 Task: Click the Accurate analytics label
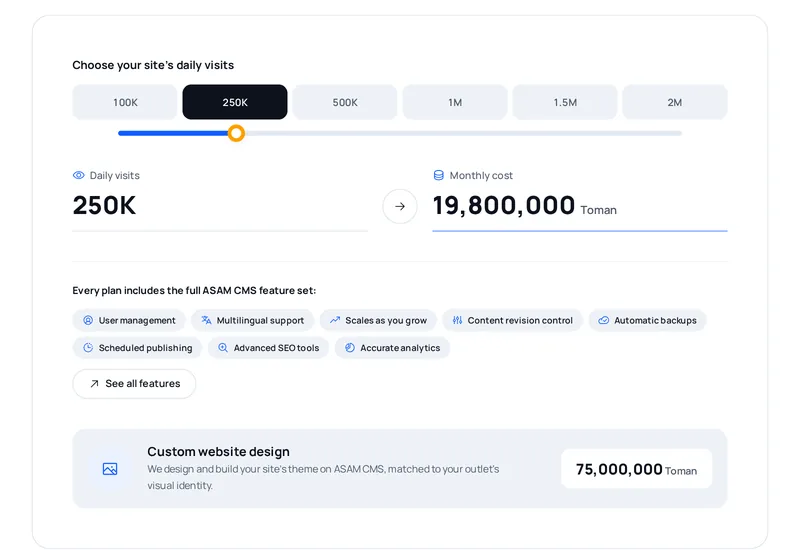coord(400,348)
